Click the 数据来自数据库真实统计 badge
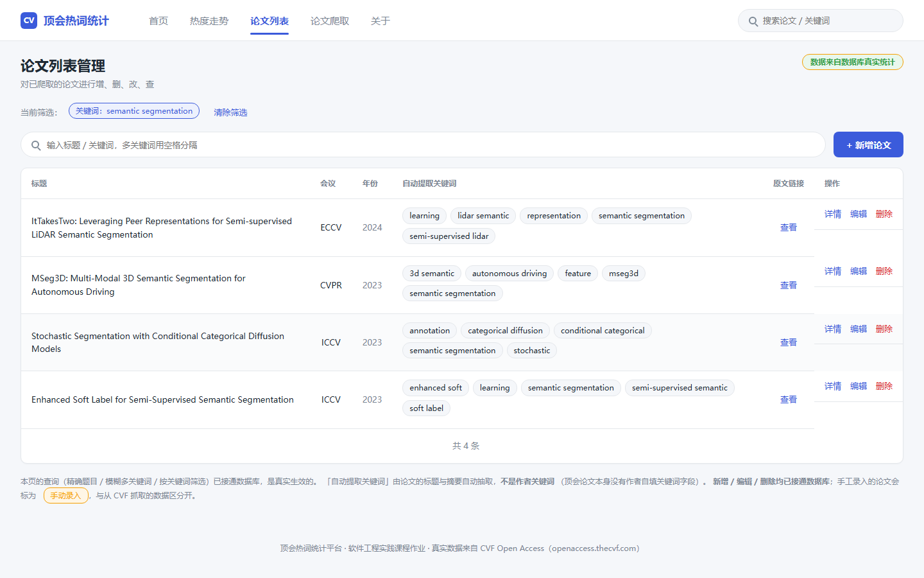The height and width of the screenshot is (578, 924). point(853,62)
